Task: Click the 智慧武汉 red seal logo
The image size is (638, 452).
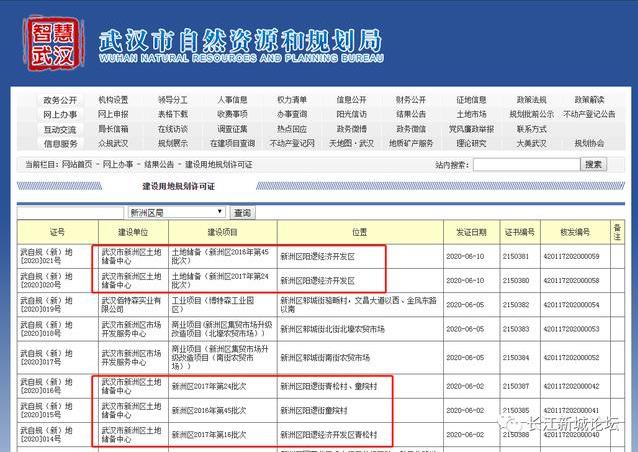Action: [x=53, y=44]
